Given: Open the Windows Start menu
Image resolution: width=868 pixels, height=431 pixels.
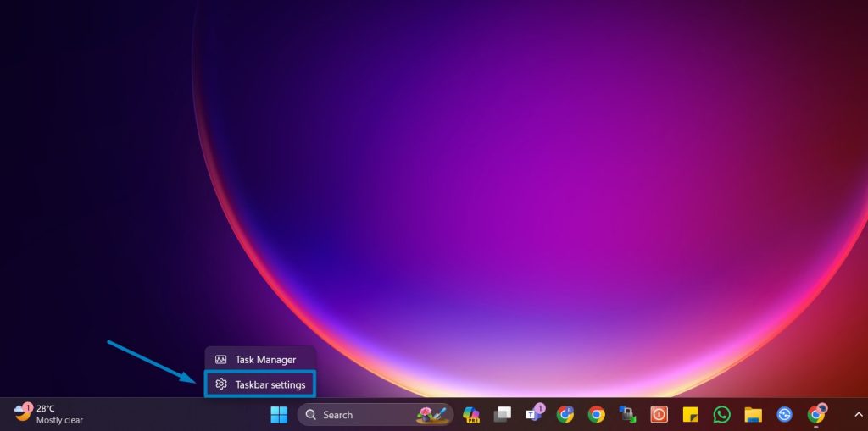Looking at the screenshot, I should 279,415.
